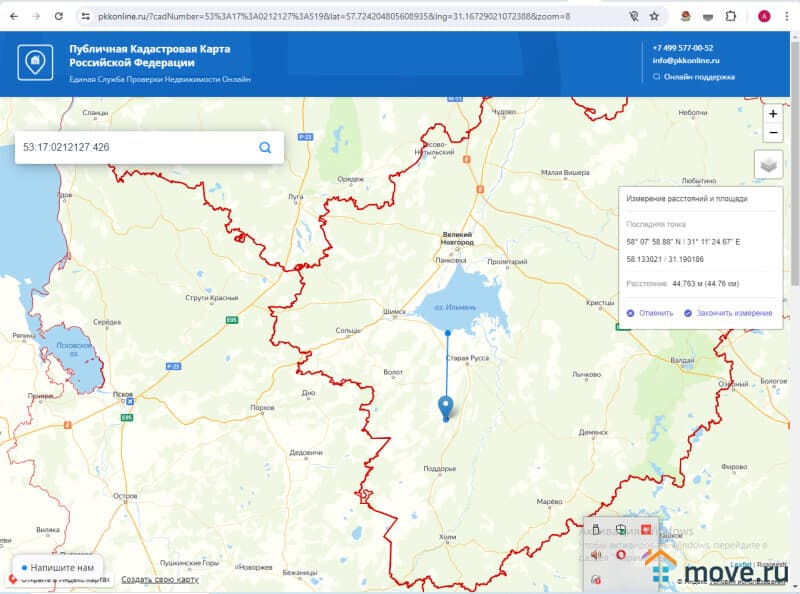Click the 'оз. Ильмень' lake label
This screenshot has height=594, width=800.
click(x=455, y=308)
